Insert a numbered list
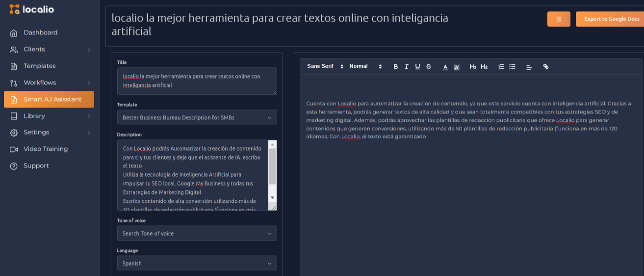 point(501,67)
